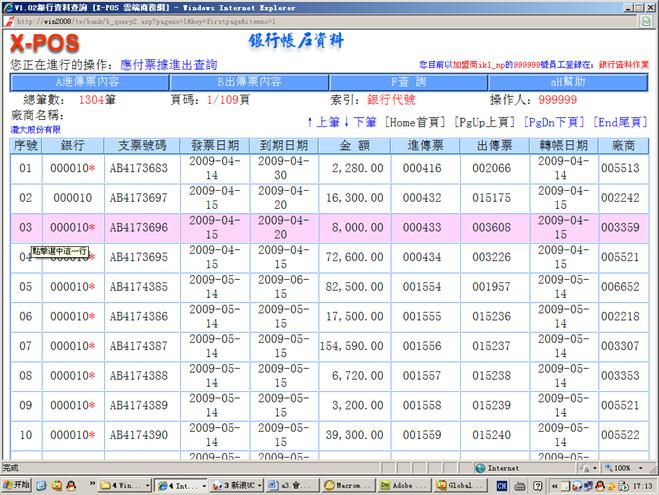
Task: Switch to the 新浪UC taskbar window
Action: click(236, 485)
